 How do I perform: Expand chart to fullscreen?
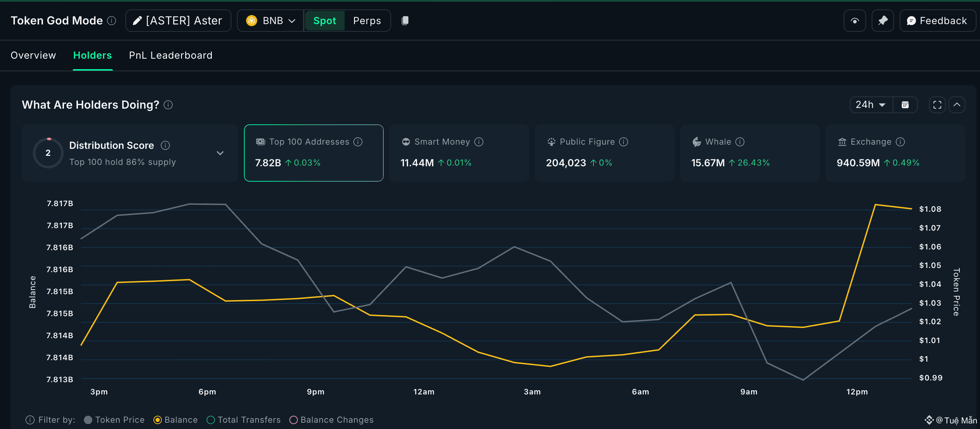(937, 105)
